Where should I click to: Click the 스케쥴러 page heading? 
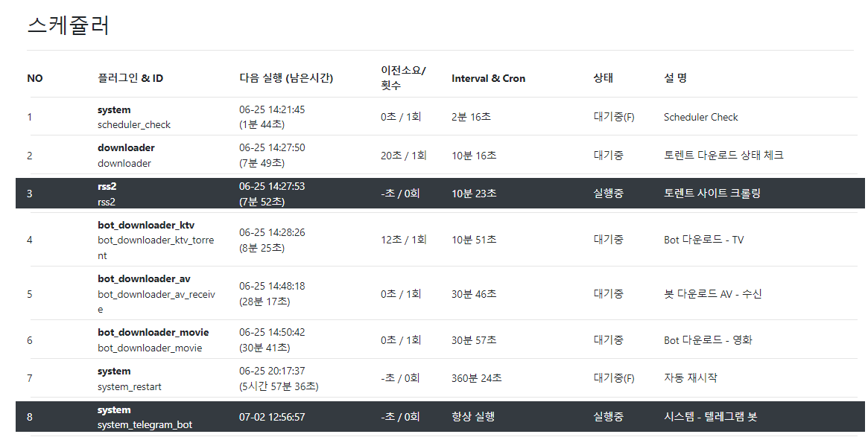click(69, 26)
